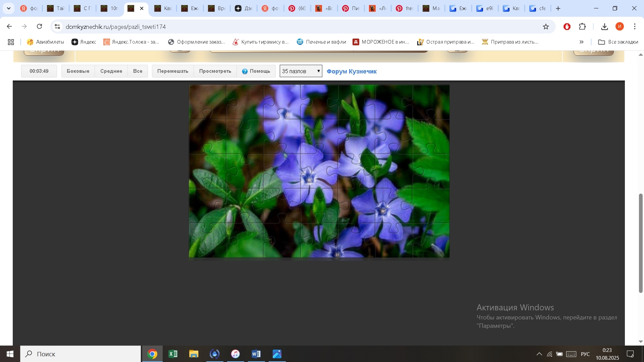Open the Все закладки folder
Image resolution: width=644 pixels, height=362 pixels.
tap(618, 42)
